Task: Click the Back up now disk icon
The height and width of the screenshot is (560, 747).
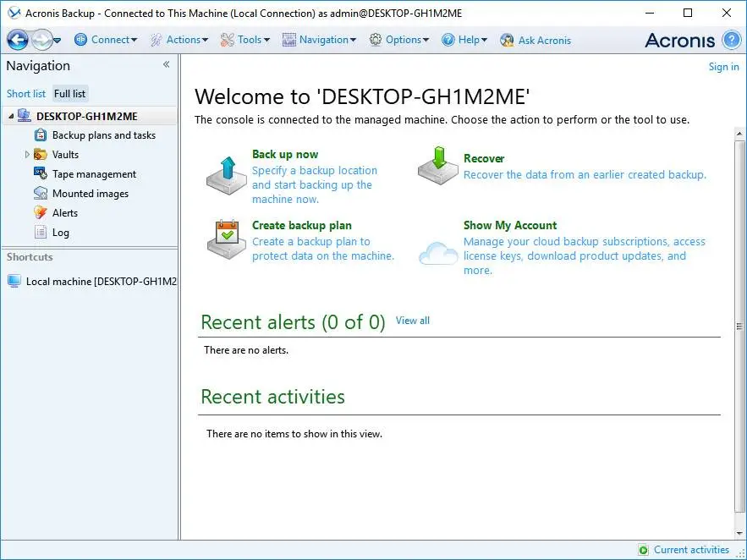Action: [227, 176]
